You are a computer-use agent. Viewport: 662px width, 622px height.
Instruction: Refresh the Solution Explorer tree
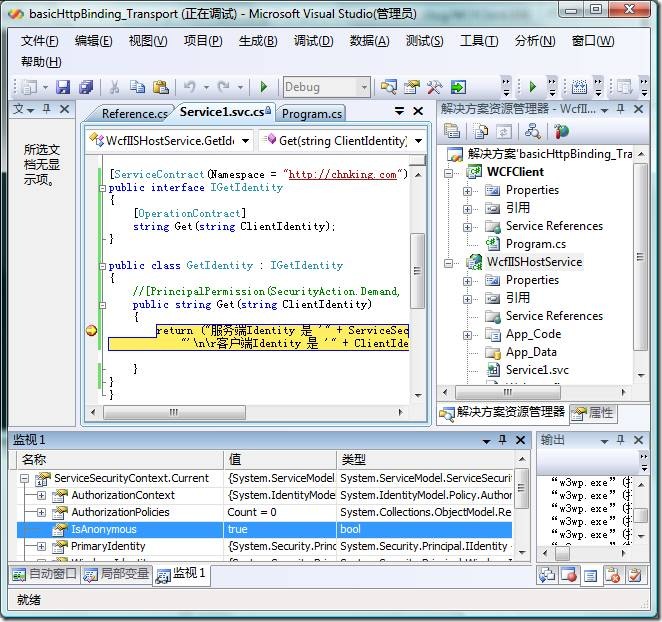[x=503, y=131]
